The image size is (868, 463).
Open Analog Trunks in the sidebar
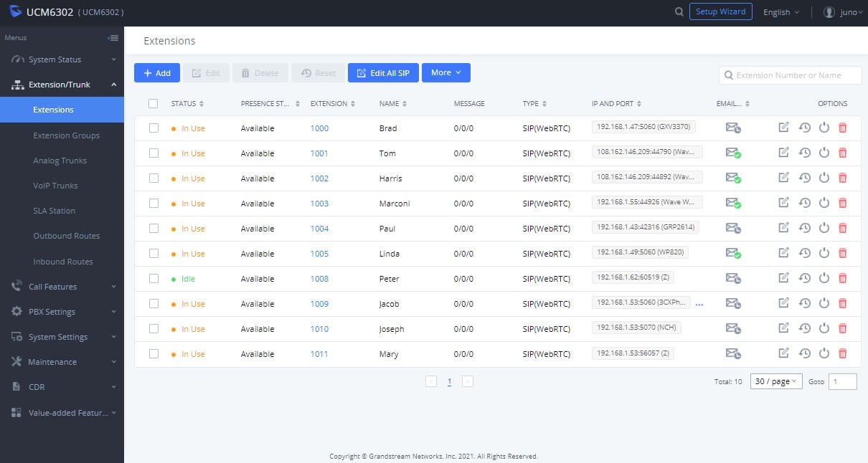point(60,161)
